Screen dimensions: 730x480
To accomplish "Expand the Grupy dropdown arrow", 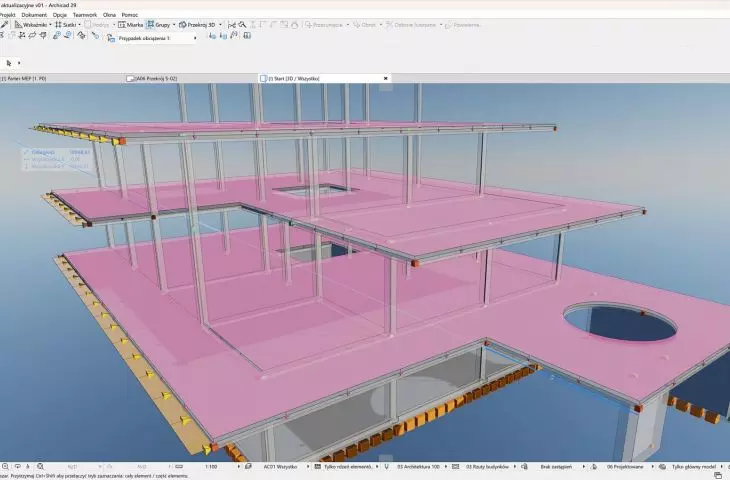I will coord(174,25).
